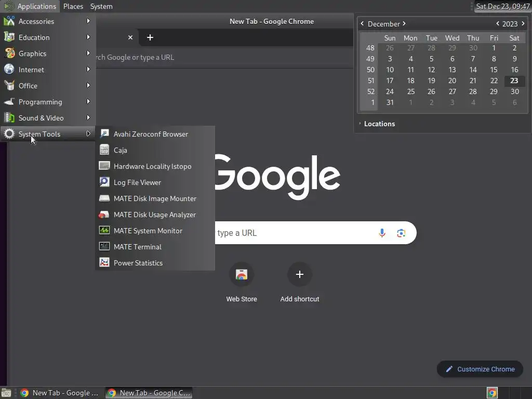Open a new Chrome tab with plus button

(x=150, y=37)
